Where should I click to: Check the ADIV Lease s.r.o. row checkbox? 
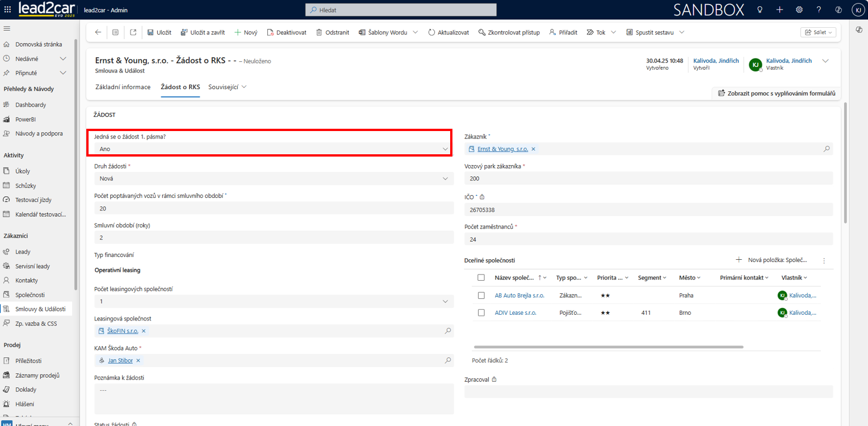481,313
